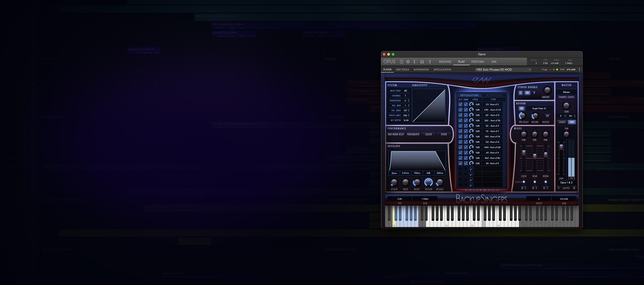Toggle the virtual keyboard panel icon

tap(422, 62)
